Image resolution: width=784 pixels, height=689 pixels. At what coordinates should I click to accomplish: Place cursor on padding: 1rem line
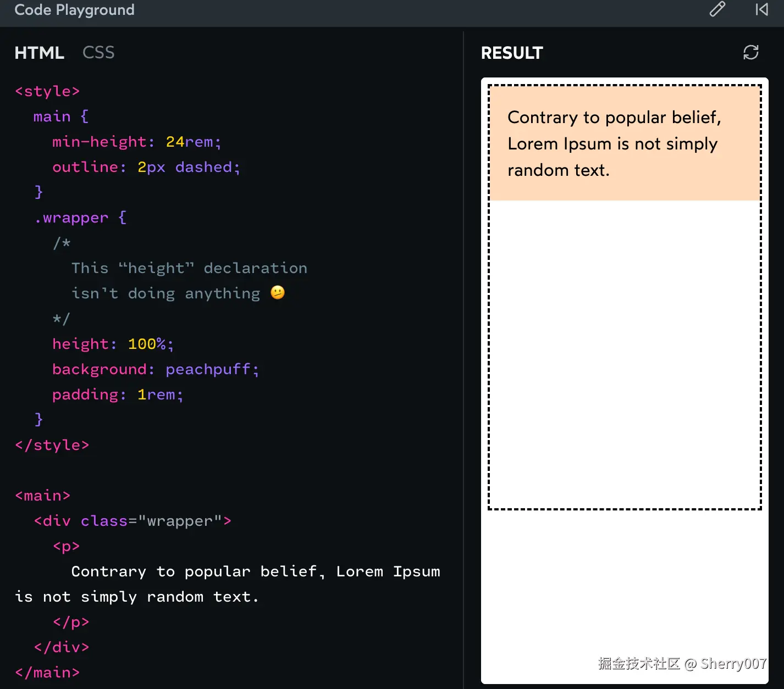118,394
